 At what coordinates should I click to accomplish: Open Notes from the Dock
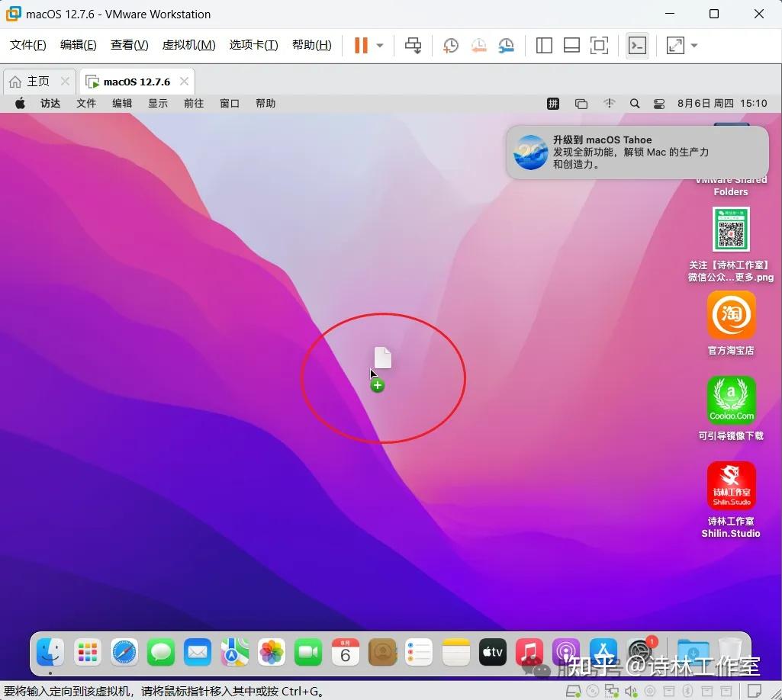(455, 652)
